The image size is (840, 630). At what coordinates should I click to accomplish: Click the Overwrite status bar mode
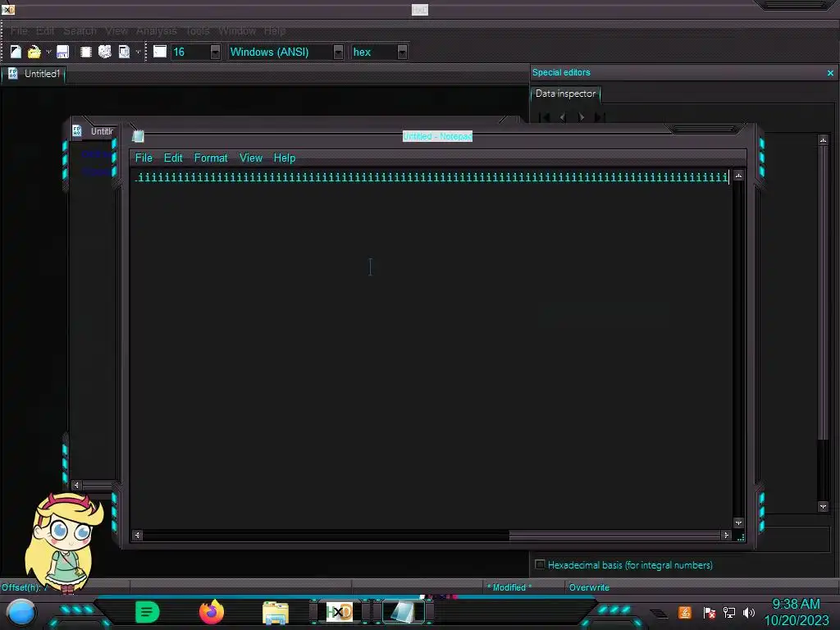[x=589, y=587]
